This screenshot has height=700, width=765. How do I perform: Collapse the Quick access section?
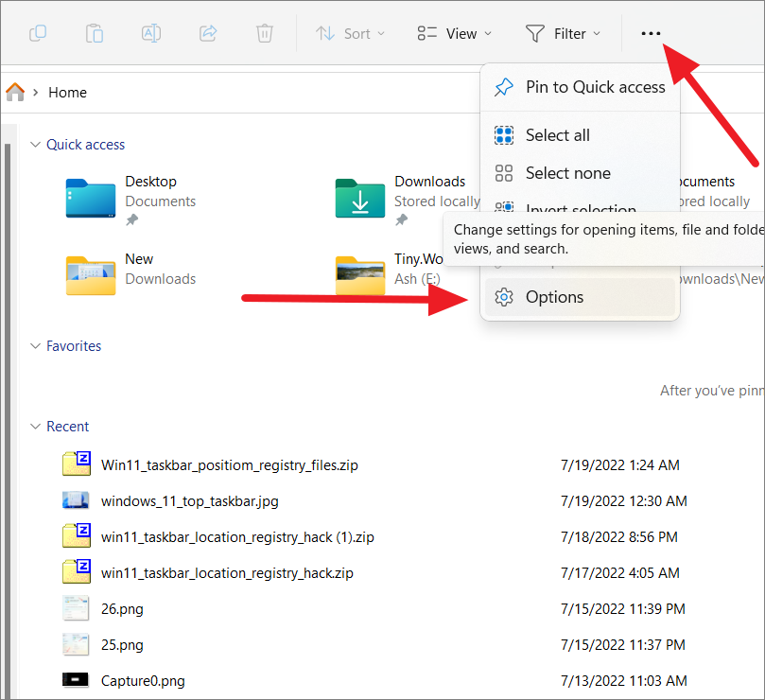coord(35,144)
